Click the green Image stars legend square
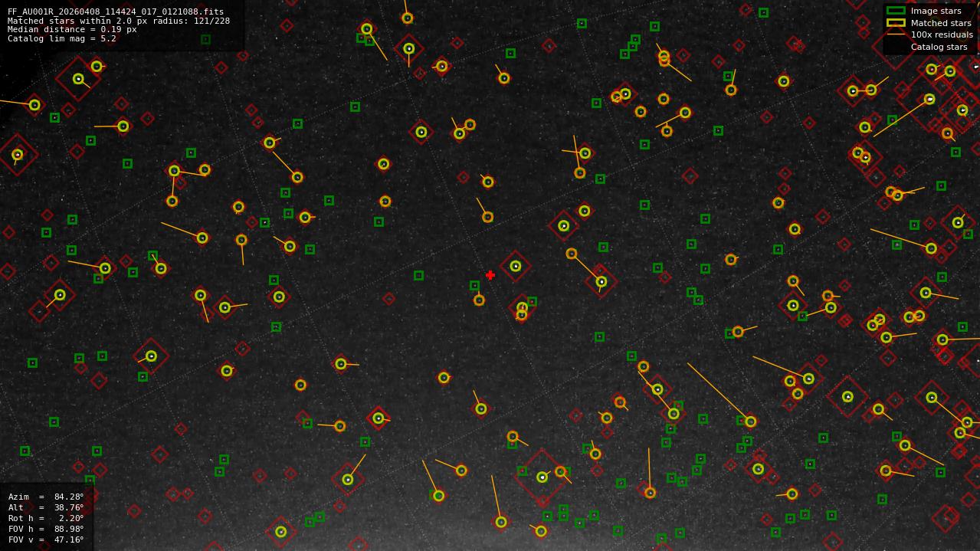This screenshot has width=980, height=551. pyautogui.click(x=896, y=11)
